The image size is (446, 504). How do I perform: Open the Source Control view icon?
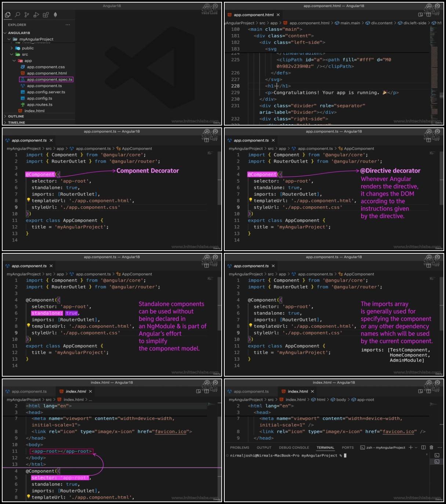point(27,15)
